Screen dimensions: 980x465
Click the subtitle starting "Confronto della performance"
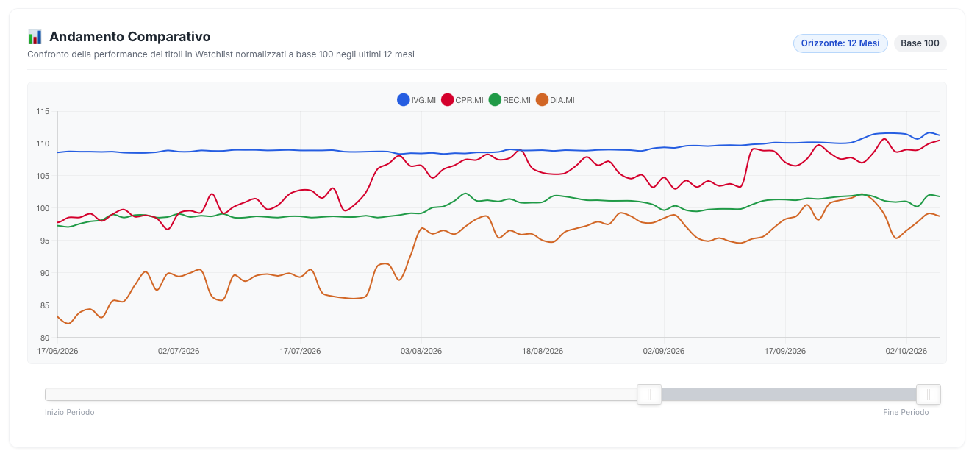[x=221, y=54]
